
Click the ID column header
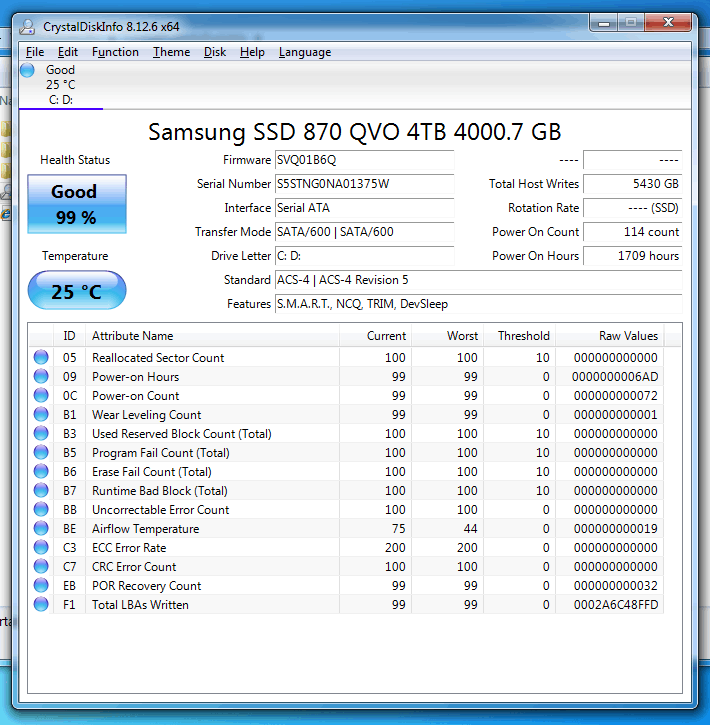tap(69, 336)
